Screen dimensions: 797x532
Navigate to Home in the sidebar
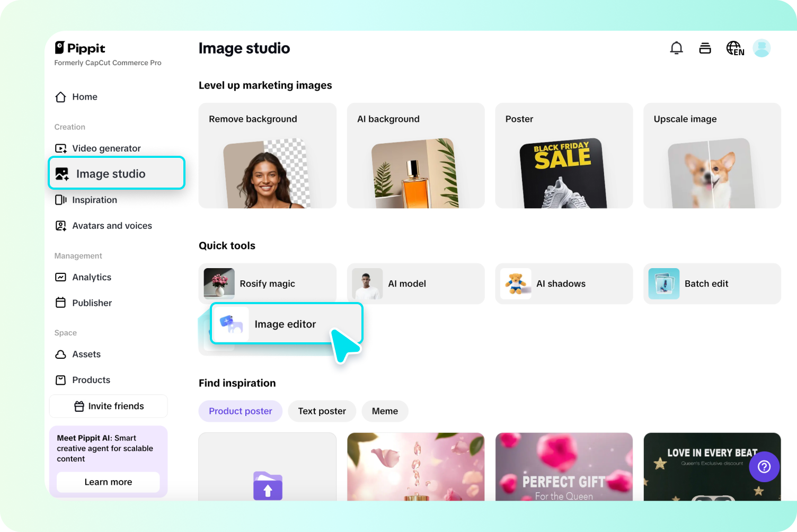84,96
